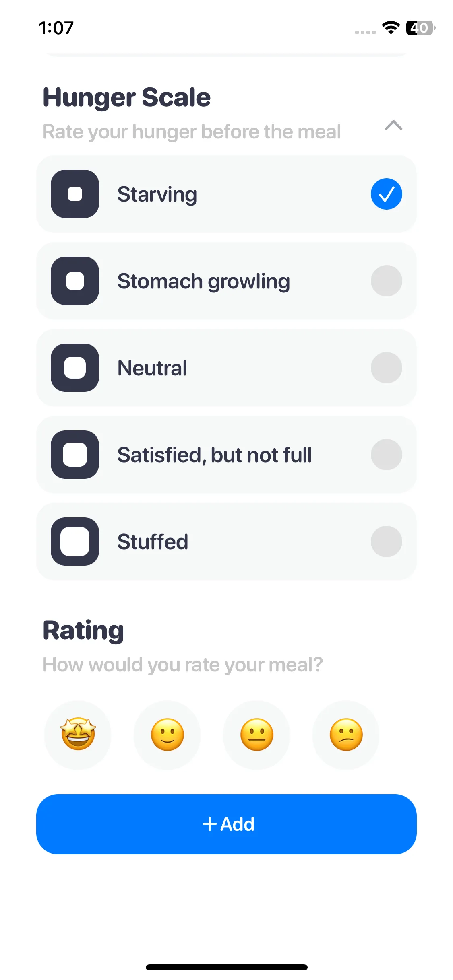This screenshot has height=980, width=453.
Task: Tap the Satisfied, but not full icon
Action: point(75,455)
